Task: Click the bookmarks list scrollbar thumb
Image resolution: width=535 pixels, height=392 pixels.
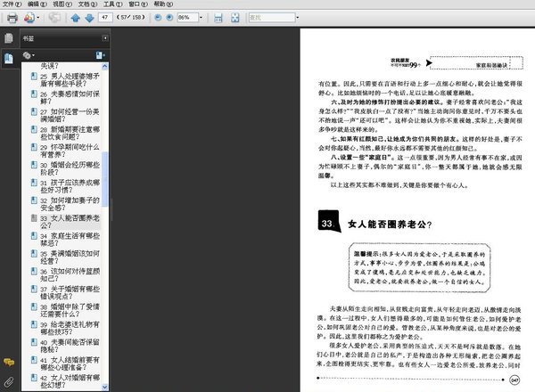Action: pyautogui.click(x=104, y=179)
